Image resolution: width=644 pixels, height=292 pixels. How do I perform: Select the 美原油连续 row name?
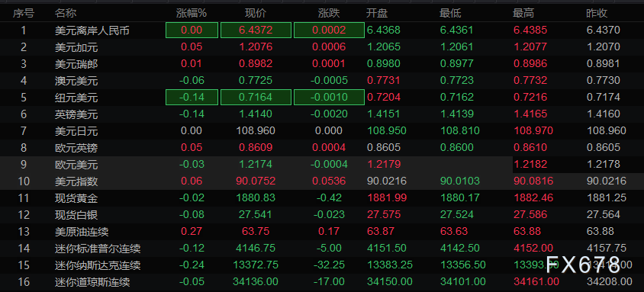point(82,232)
